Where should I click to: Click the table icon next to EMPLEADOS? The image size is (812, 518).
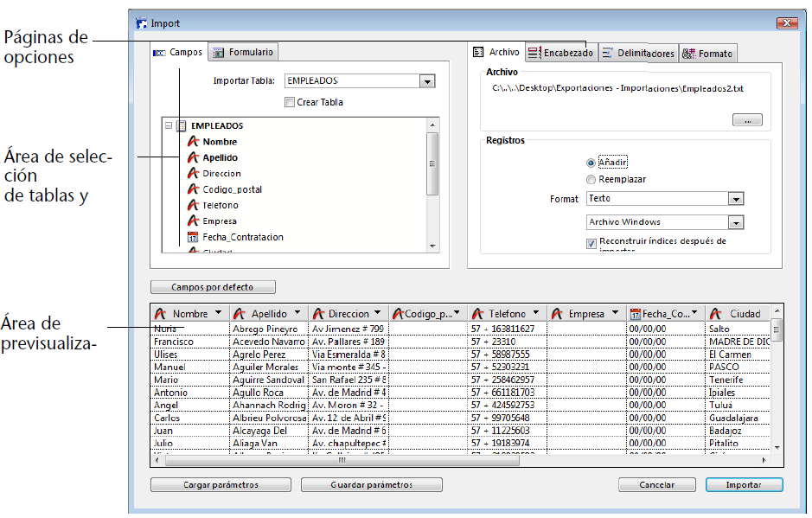[181, 126]
